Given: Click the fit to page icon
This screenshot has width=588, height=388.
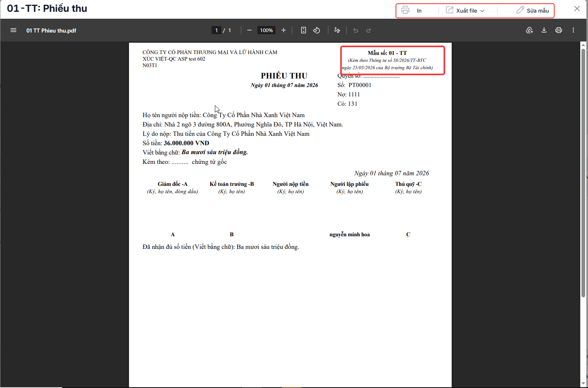Looking at the screenshot, I should tap(304, 30).
